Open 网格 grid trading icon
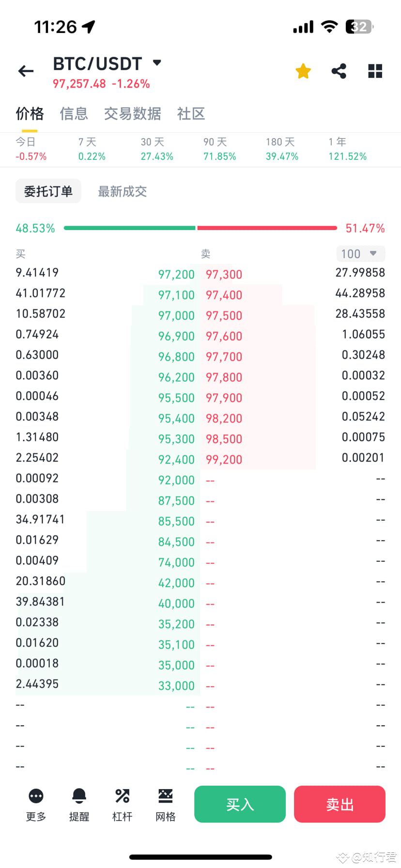Screen dimensions: 401x868 pos(166,805)
